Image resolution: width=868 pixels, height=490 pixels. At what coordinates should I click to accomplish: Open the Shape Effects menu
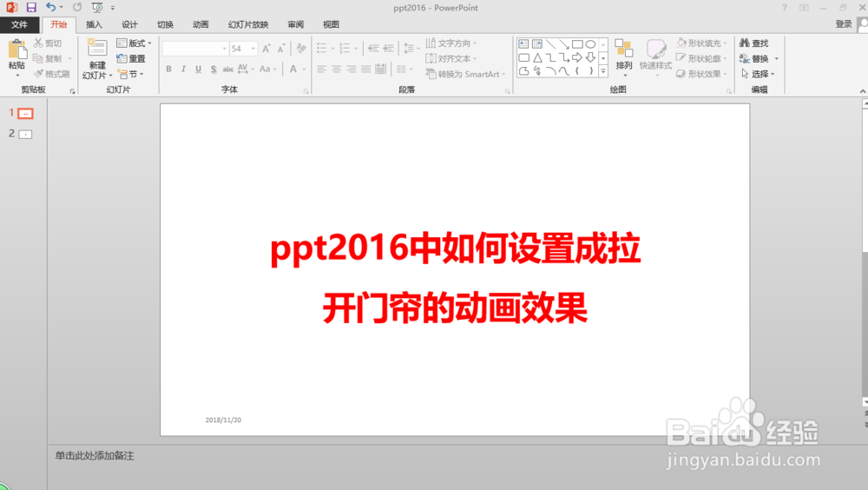click(702, 74)
